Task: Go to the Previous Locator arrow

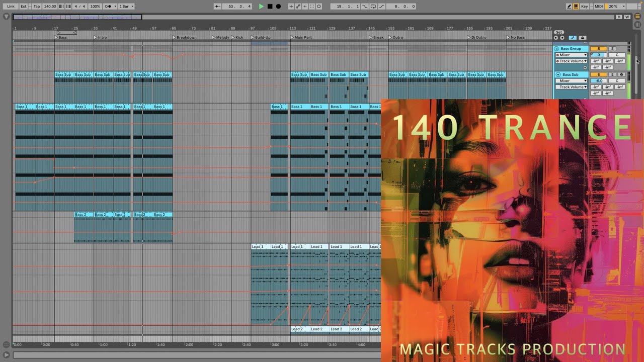Action: 556,38
